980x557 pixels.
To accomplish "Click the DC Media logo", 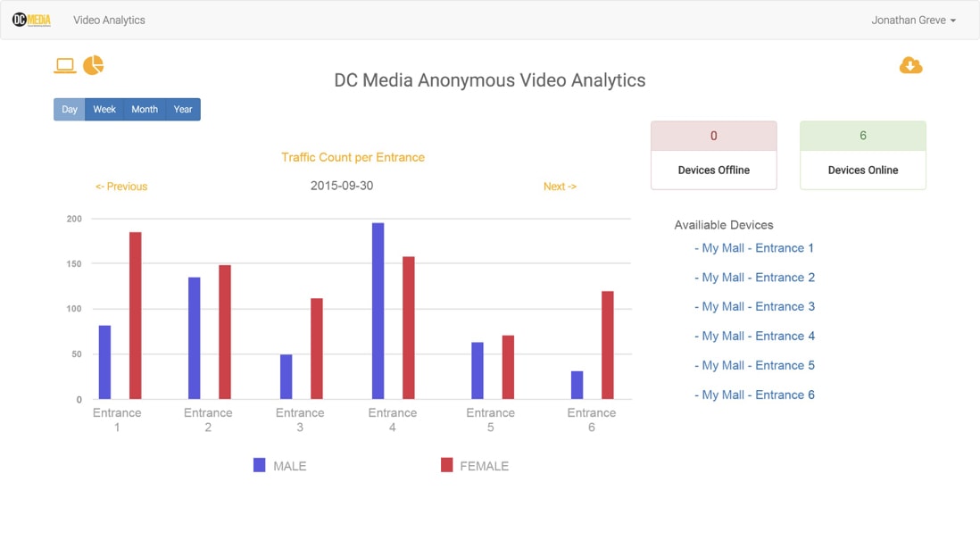I will click(x=32, y=20).
